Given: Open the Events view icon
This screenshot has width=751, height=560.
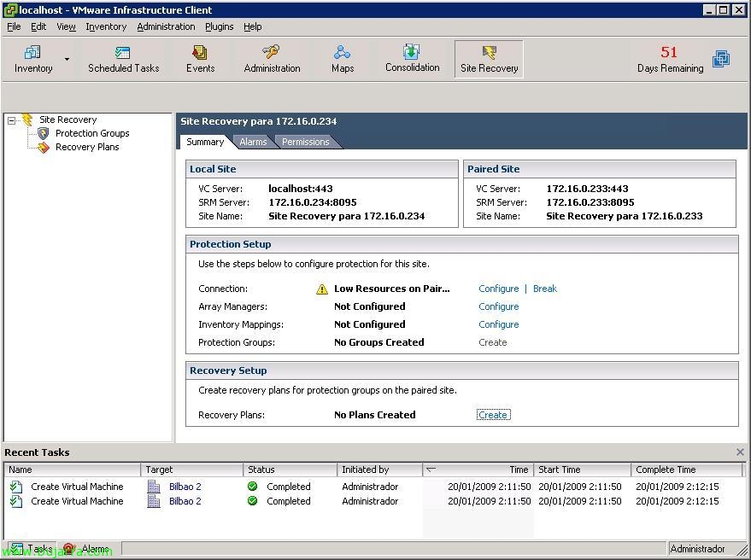Looking at the screenshot, I should (x=200, y=52).
